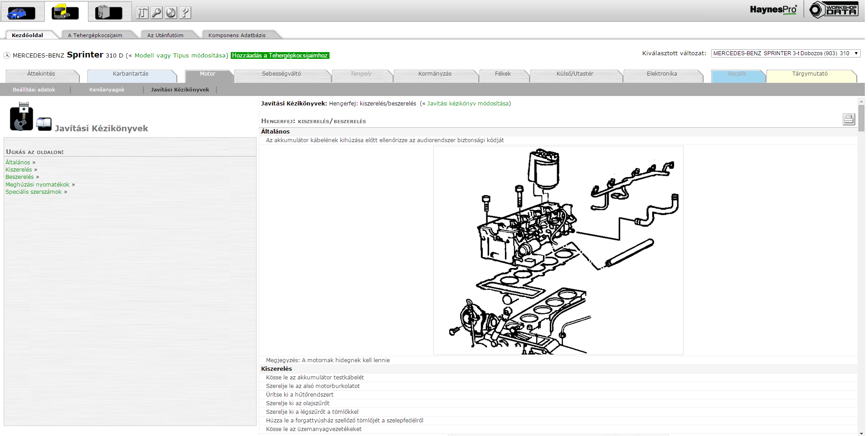868x436 pixels.
Task: Open help via the question mark icon
Action: point(185,13)
